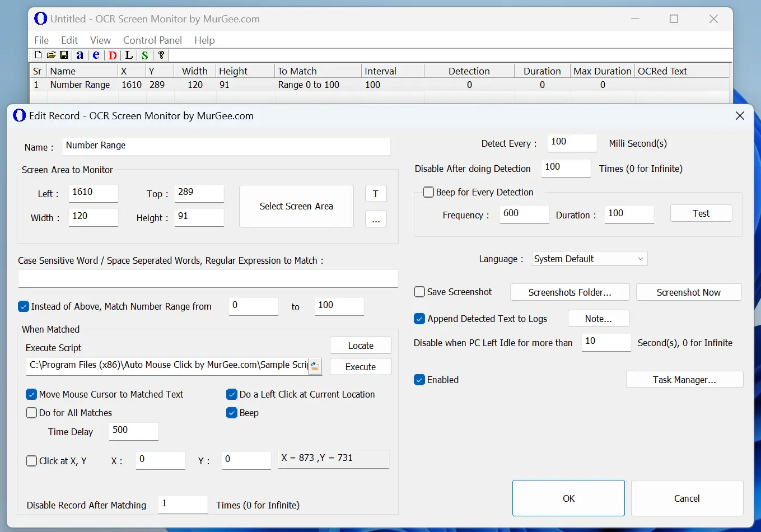Select the Number Range row in main list

click(380, 85)
